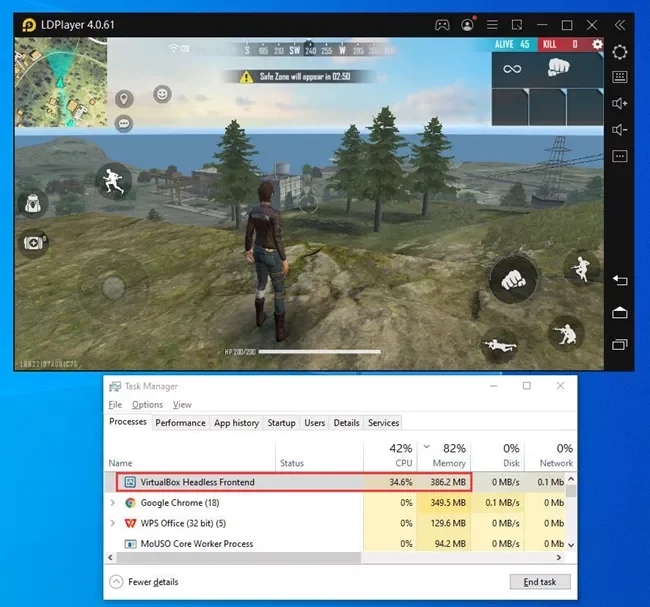Collapse the LDPlayer sidebar with double-arrow
The width and height of the screenshot is (650, 607).
pyautogui.click(x=620, y=25)
